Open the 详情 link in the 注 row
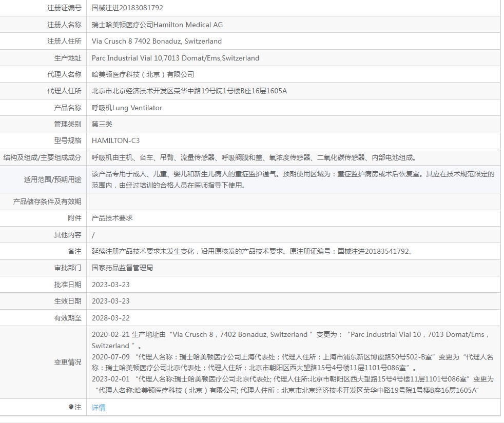The height and width of the screenshot is (423, 504). [x=99, y=408]
